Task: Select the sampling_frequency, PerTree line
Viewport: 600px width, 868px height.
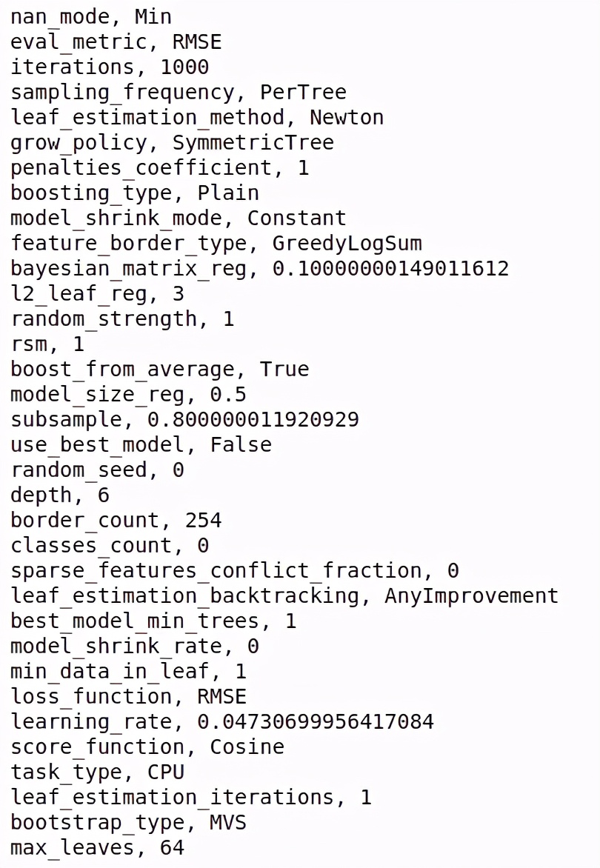Action: 178,92
